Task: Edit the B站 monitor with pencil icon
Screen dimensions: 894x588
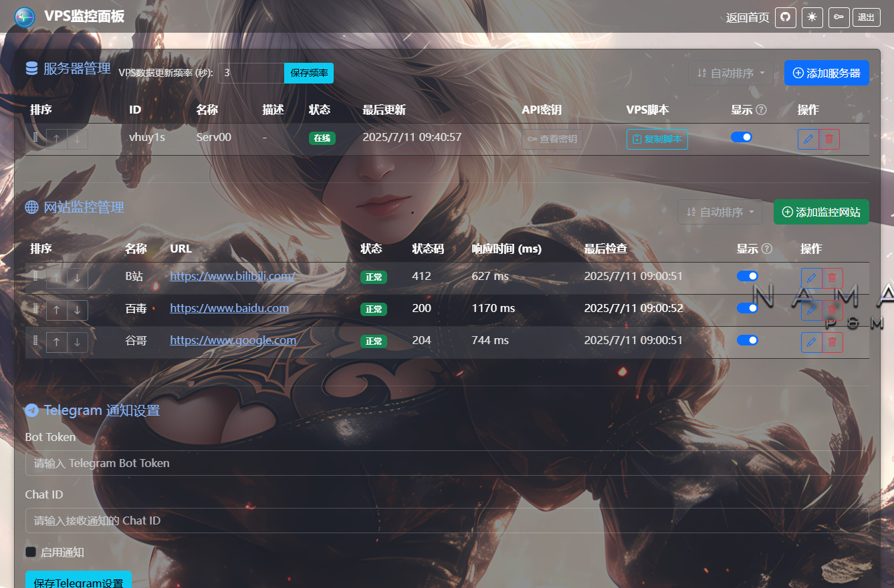Action: tap(812, 277)
